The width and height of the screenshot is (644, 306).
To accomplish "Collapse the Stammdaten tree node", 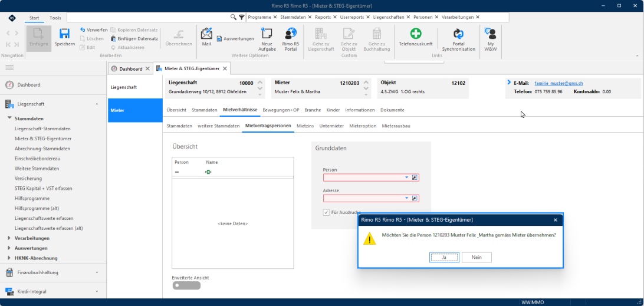I will point(9,119).
